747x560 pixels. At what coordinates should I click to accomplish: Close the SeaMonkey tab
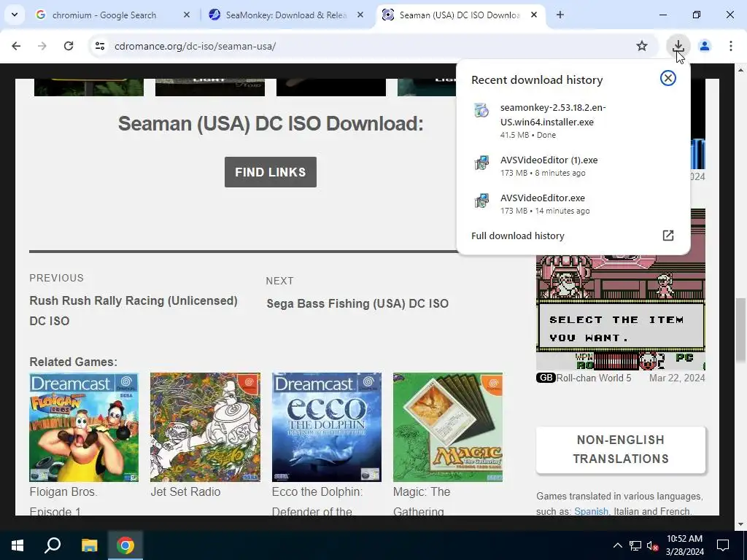(360, 15)
